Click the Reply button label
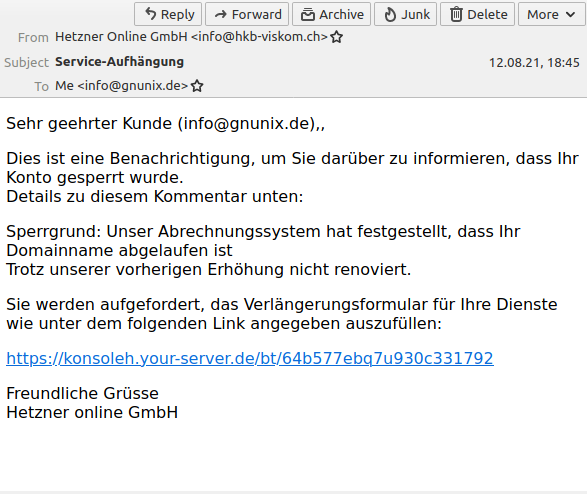Viewport: 587px width, 494px height. [x=177, y=15]
